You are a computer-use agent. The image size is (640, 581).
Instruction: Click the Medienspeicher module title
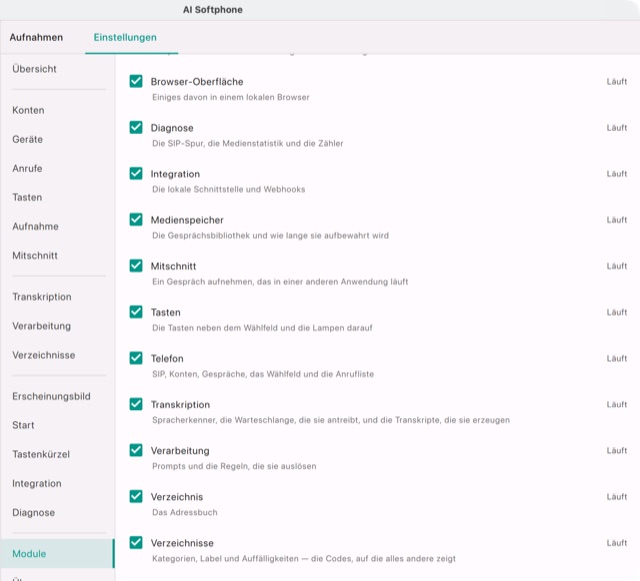click(187, 220)
